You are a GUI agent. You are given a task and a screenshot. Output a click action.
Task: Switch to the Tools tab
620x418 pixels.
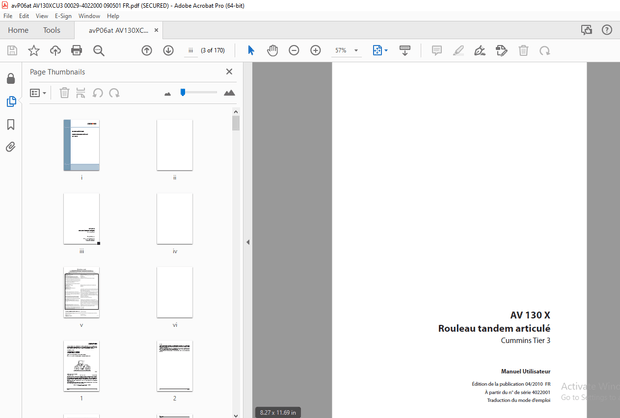(x=51, y=30)
